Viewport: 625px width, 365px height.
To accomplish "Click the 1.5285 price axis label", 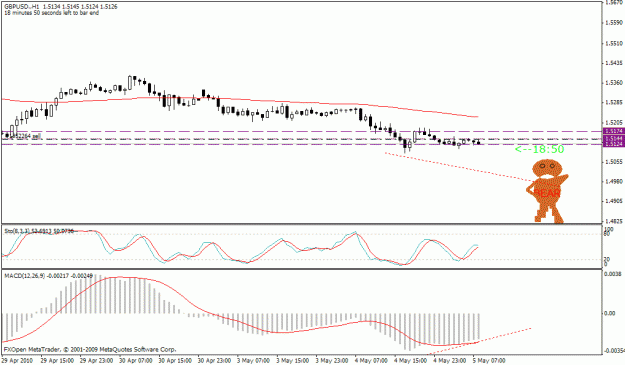I will pos(614,103).
